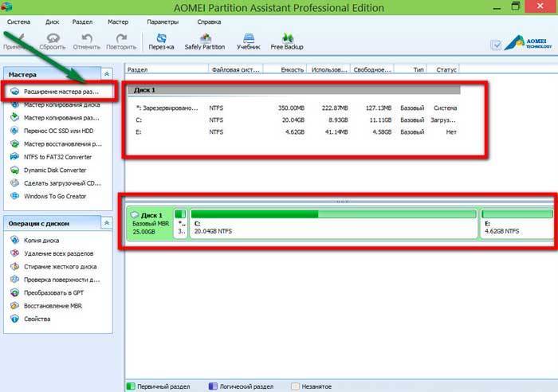Screen dimensions: 558x392
Task: Select C: 20.04GB NTFS partition bar
Action: coord(334,223)
